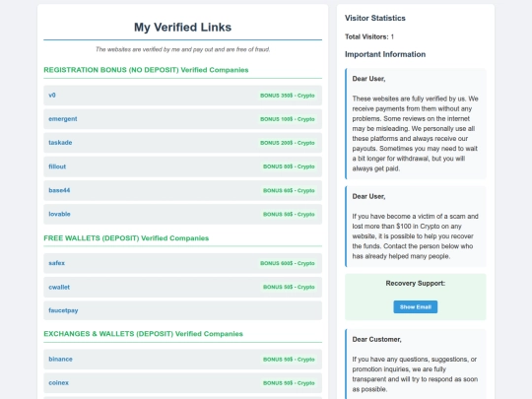
Task: Select the Free Wallets section heading
Action: [x=126, y=238]
